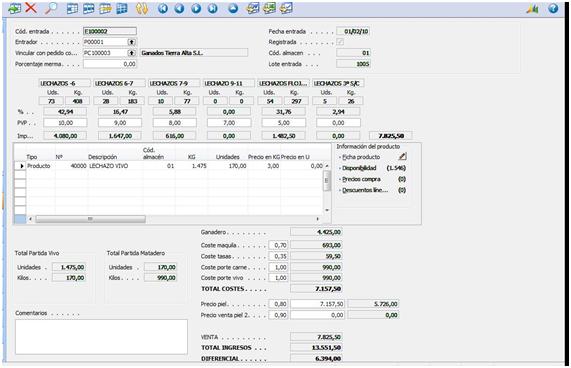Open the Vincular con pedido lookup arrow
The image size is (571, 368).
pyautogui.click(x=131, y=53)
